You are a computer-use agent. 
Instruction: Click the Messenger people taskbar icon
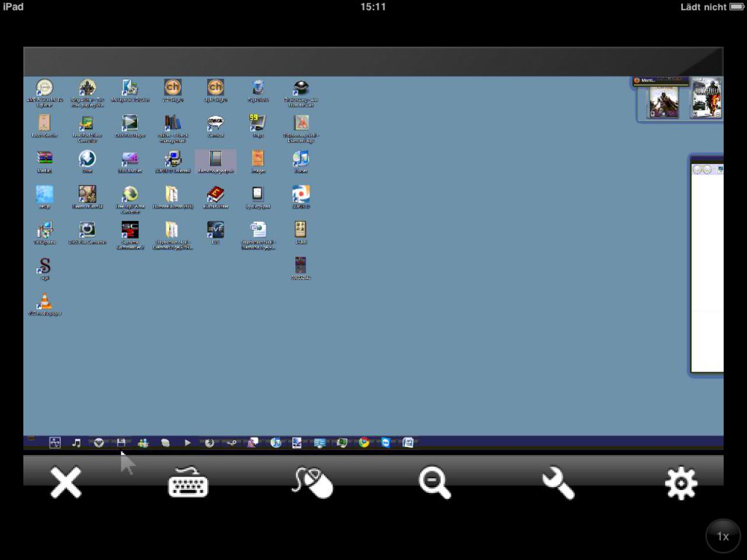(x=143, y=442)
